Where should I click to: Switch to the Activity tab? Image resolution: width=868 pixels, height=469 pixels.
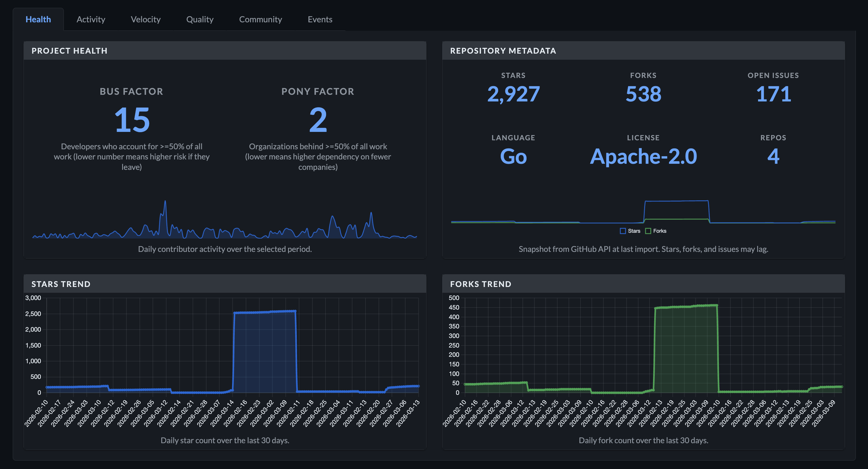[91, 19]
